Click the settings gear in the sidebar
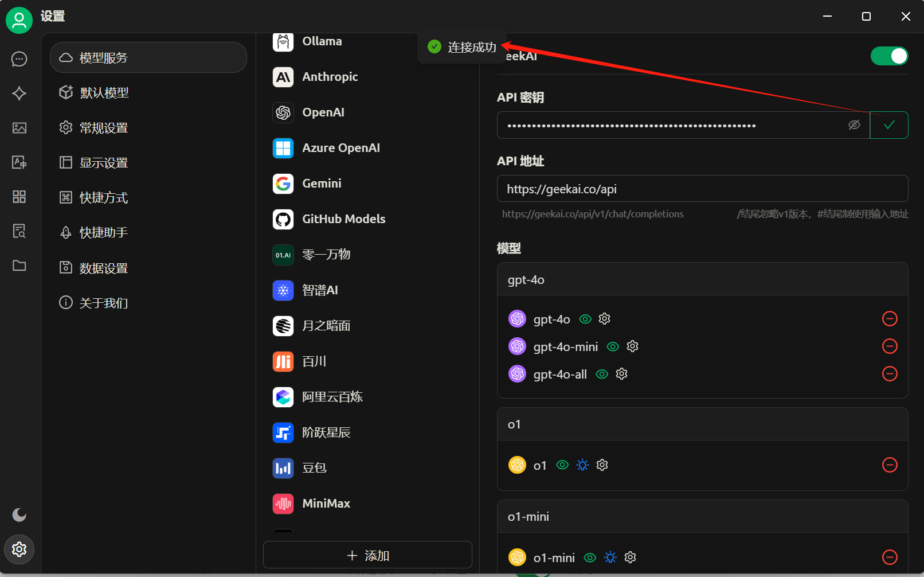Viewport: 924px width, 577px height. (19, 549)
